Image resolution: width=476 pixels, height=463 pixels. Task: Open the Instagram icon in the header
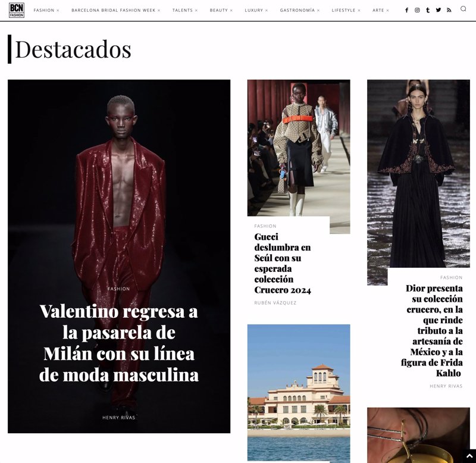(x=417, y=10)
